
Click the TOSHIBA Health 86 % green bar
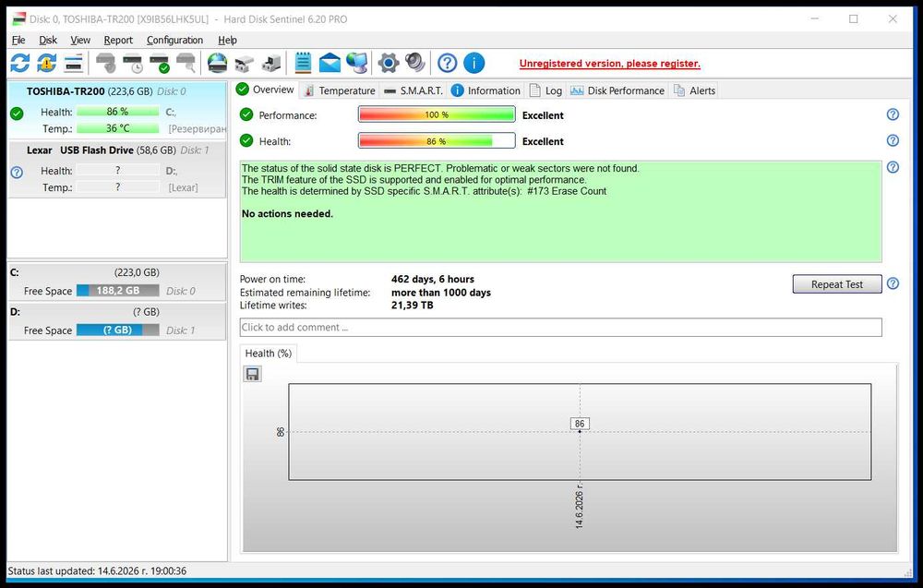point(118,112)
